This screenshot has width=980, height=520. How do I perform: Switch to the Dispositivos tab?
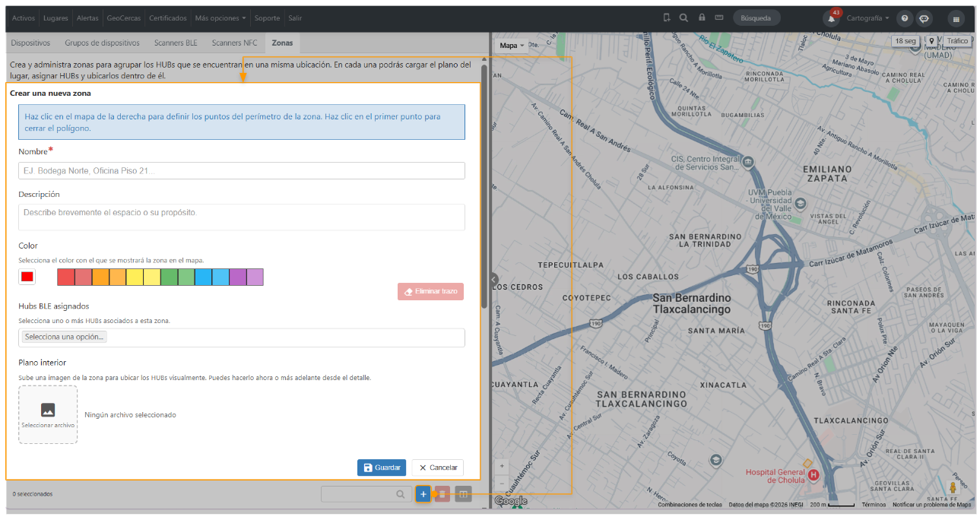pos(31,43)
